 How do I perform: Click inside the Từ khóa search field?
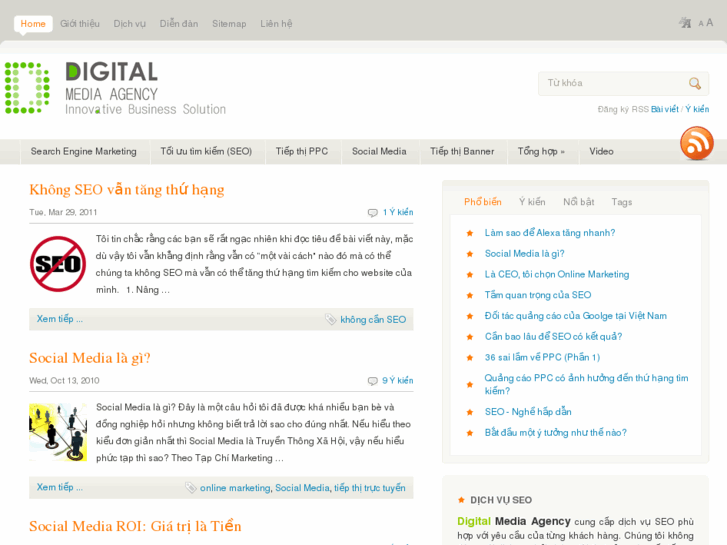click(612, 84)
